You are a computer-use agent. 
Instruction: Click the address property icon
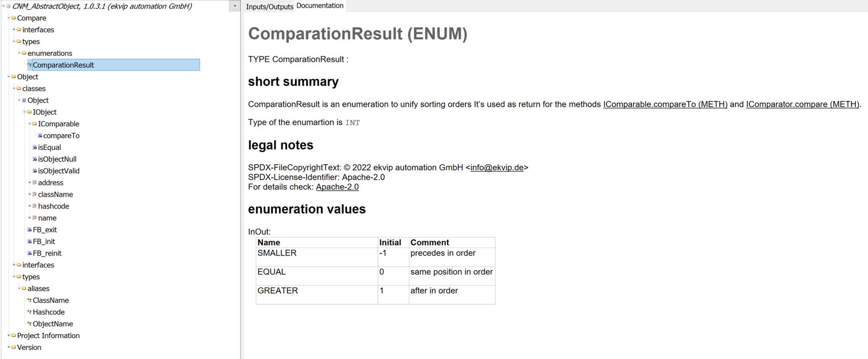35,182
